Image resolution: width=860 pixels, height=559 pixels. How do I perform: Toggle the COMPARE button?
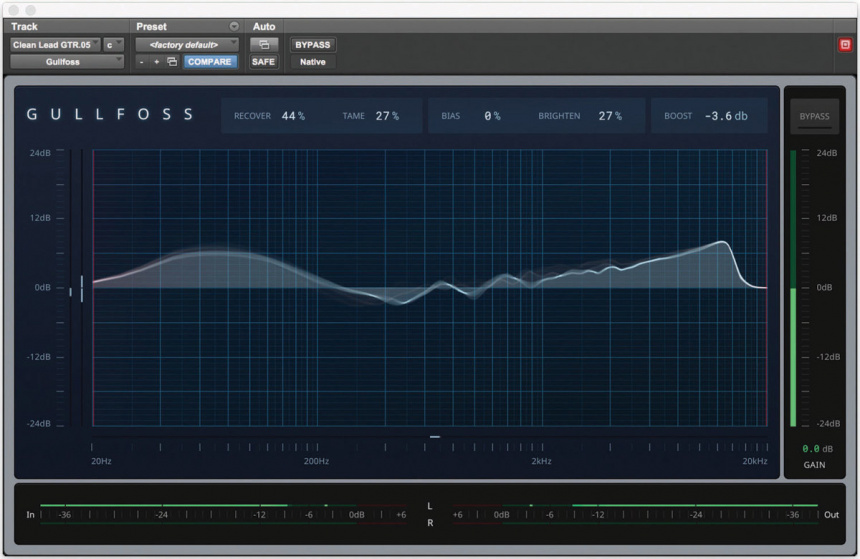click(209, 62)
